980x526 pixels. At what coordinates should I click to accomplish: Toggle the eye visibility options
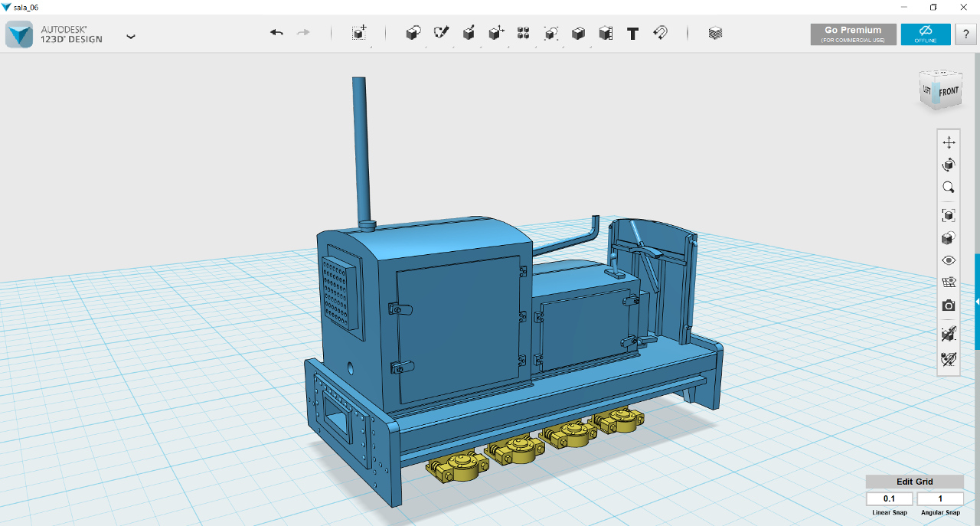pos(949,260)
